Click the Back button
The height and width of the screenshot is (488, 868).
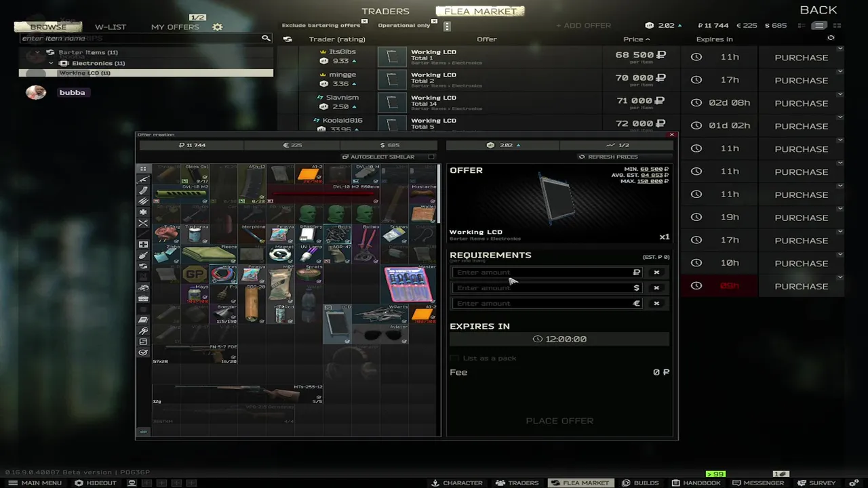coord(818,10)
